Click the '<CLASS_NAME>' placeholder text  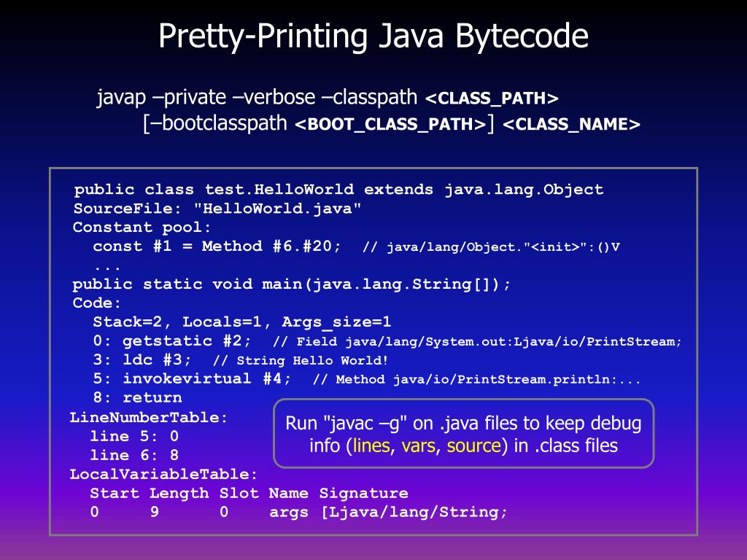tap(571, 124)
